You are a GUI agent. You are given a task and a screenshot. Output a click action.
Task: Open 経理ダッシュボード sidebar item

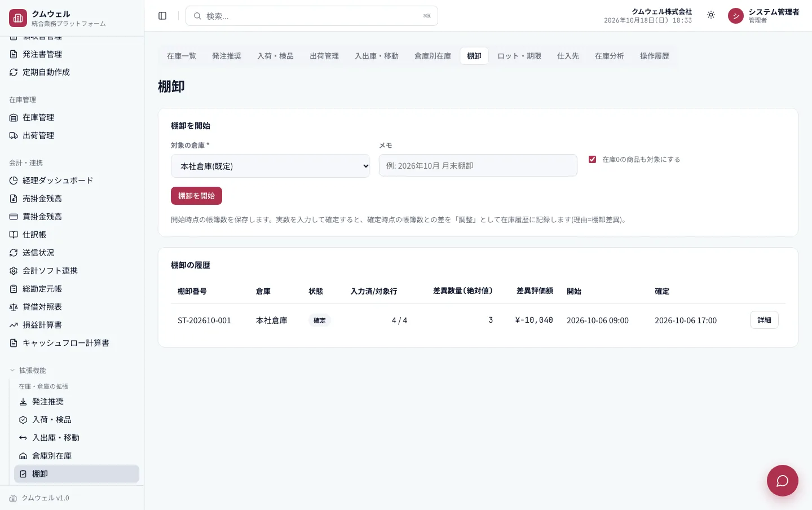click(72, 181)
